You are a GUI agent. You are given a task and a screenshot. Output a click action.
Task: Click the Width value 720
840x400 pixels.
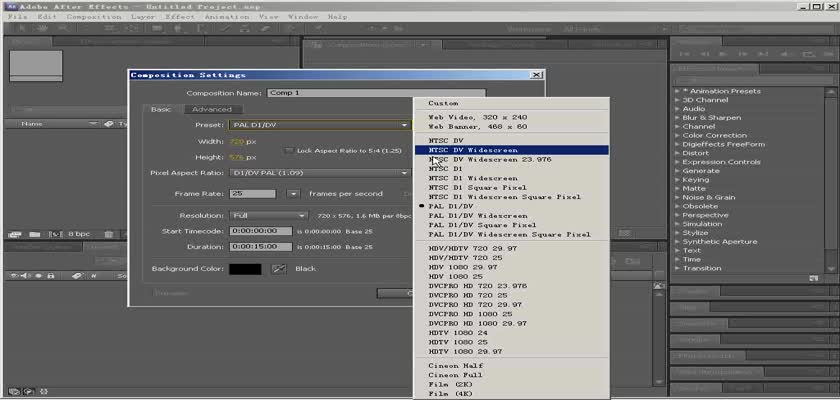tap(237, 142)
